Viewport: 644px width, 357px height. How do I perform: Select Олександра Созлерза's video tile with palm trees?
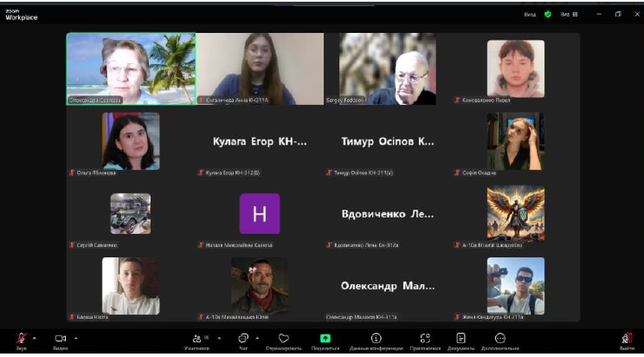click(131, 68)
